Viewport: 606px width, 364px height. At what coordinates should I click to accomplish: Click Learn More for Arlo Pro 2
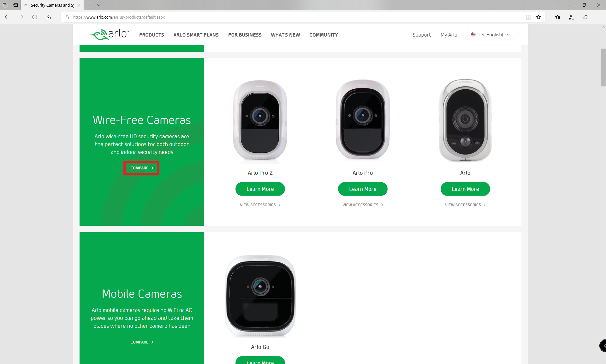(x=260, y=189)
